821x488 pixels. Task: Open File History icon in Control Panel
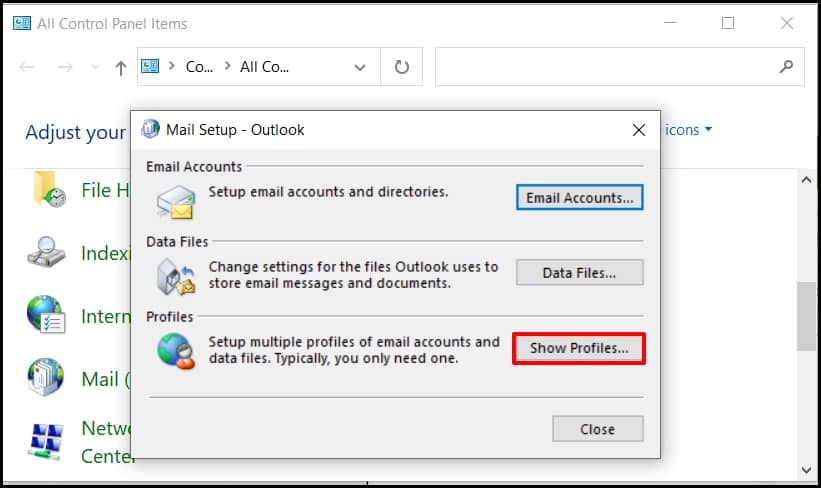[x=48, y=190]
